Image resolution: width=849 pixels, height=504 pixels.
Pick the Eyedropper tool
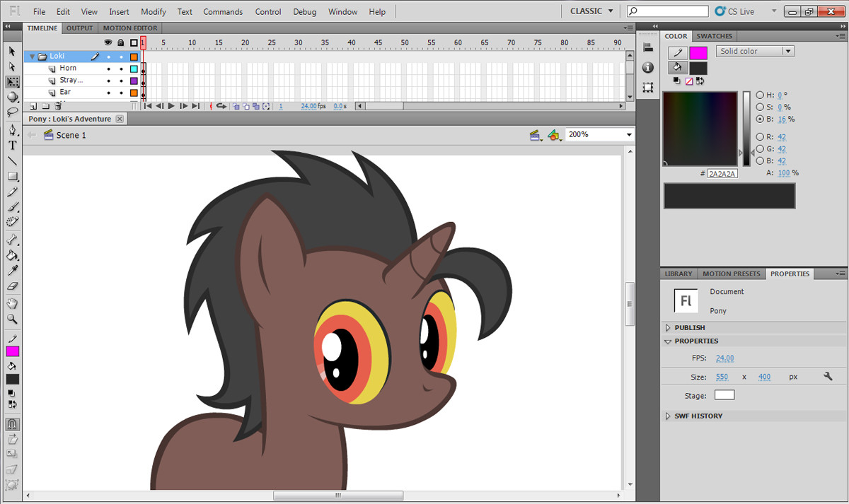pos(12,271)
